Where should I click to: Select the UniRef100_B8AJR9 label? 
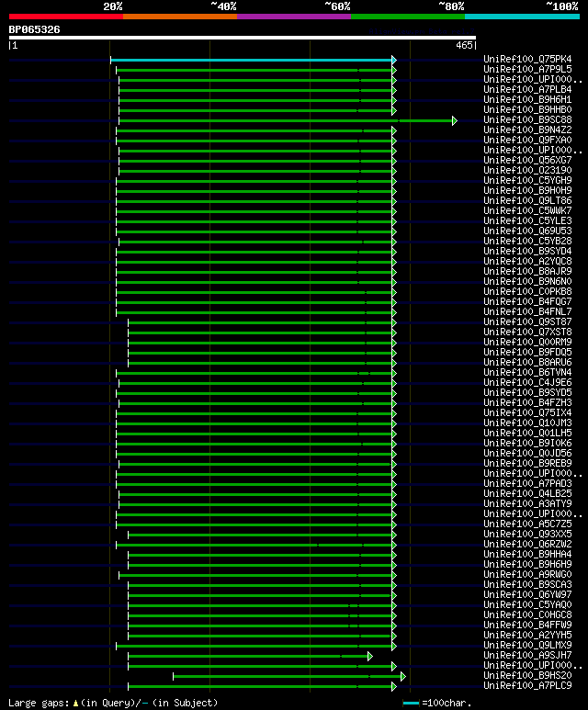pyautogui.click(x=527, y=271)
